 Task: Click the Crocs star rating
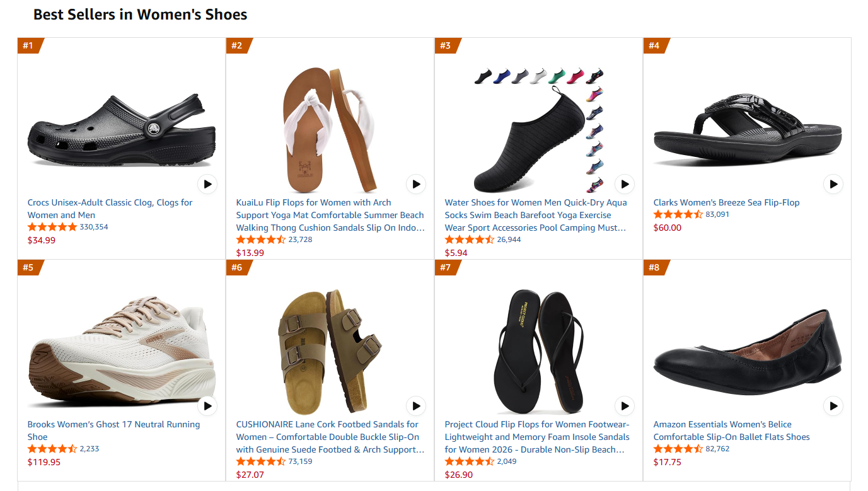tap(52, 227)
